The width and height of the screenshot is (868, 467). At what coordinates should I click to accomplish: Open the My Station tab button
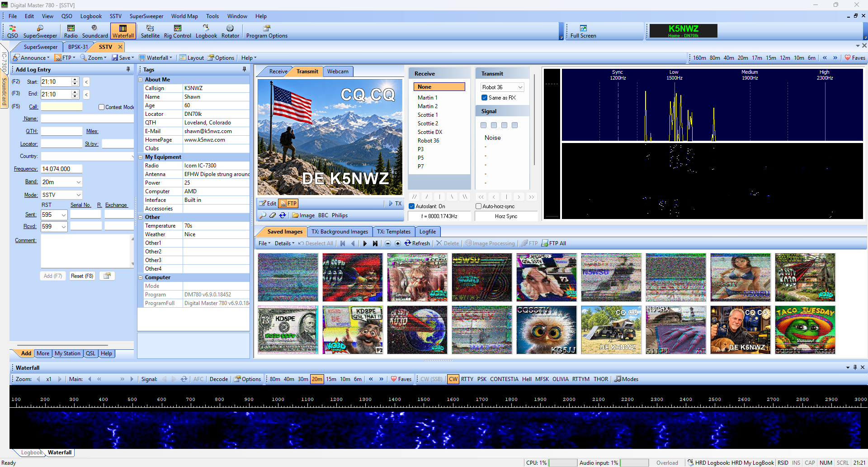(x=67, y=353)
